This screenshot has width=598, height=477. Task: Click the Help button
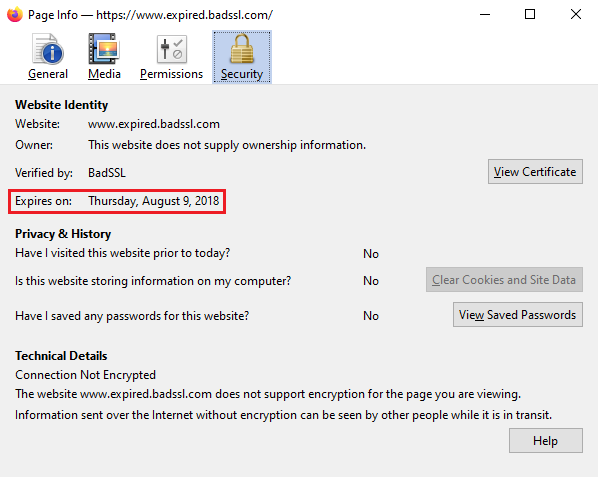tap(545, 441)
